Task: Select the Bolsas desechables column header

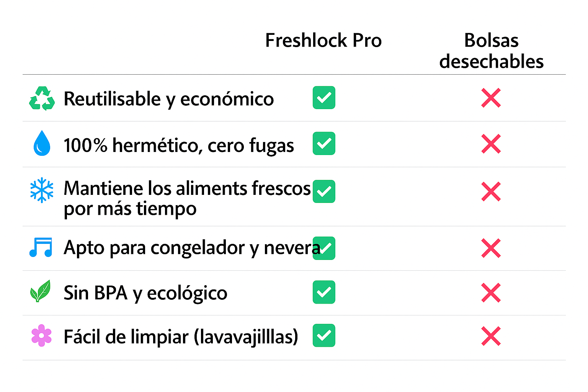Action: point(492,51)
